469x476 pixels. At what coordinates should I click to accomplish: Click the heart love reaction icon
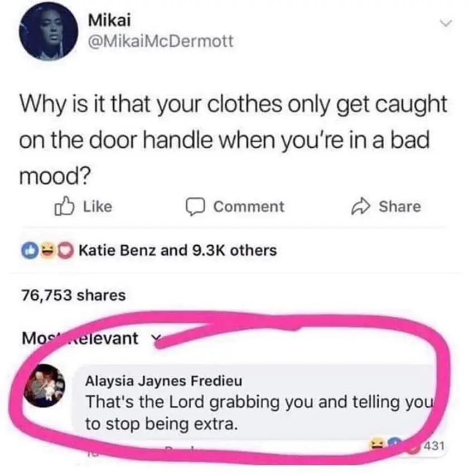click(65, 251)
